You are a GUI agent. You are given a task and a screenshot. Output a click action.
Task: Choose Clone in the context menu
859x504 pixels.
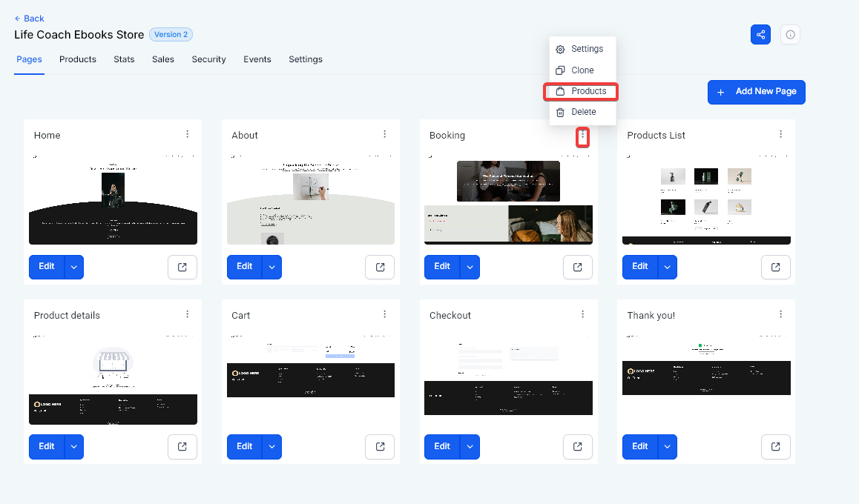[582, 70]
